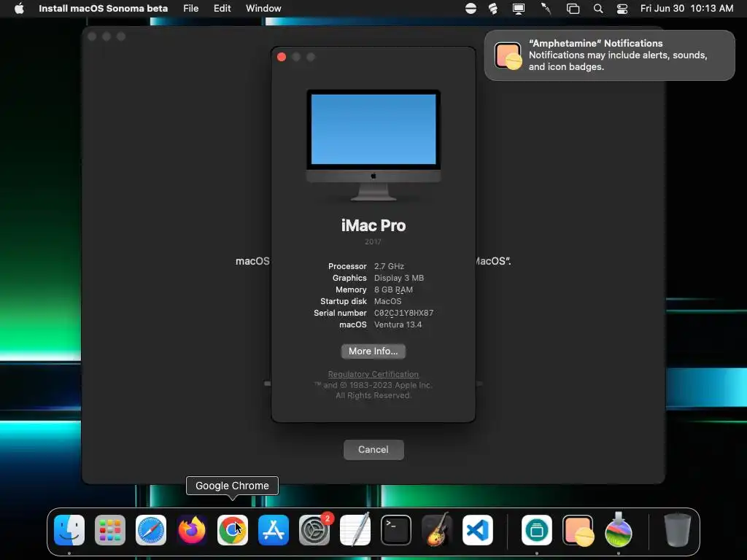Screen dimensions: 747x560
Task: Open the Regulatory Certification link
Action: (x=373, y=374)
